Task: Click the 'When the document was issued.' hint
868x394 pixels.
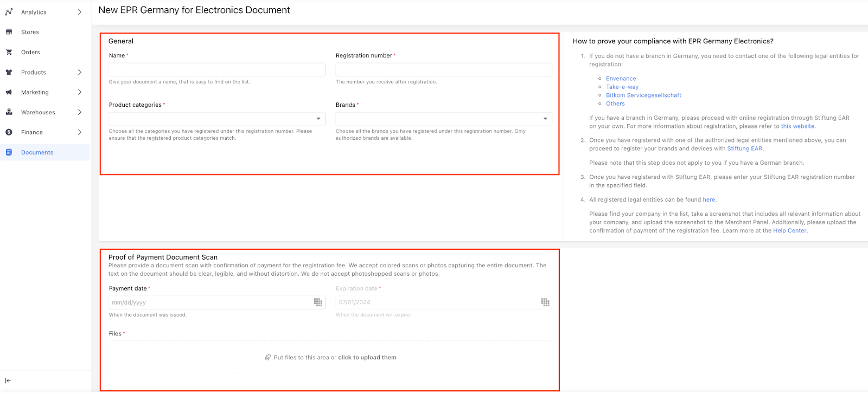Action: [148, 315]
